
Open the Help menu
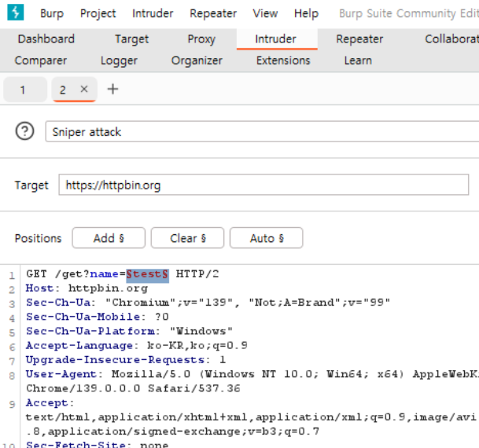pyautogui.click(x=306, y=13)
